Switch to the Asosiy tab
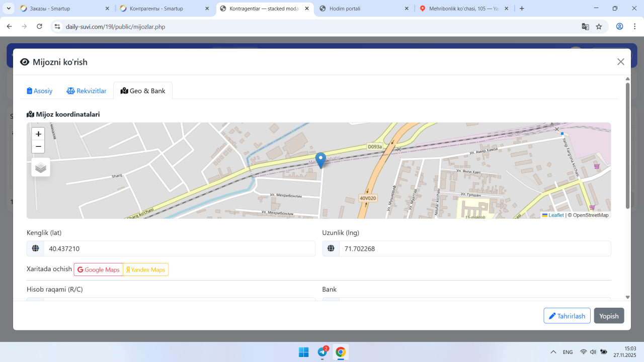This screenshot has height=362, width=644. pyautogui.click(x=40, y=91)
